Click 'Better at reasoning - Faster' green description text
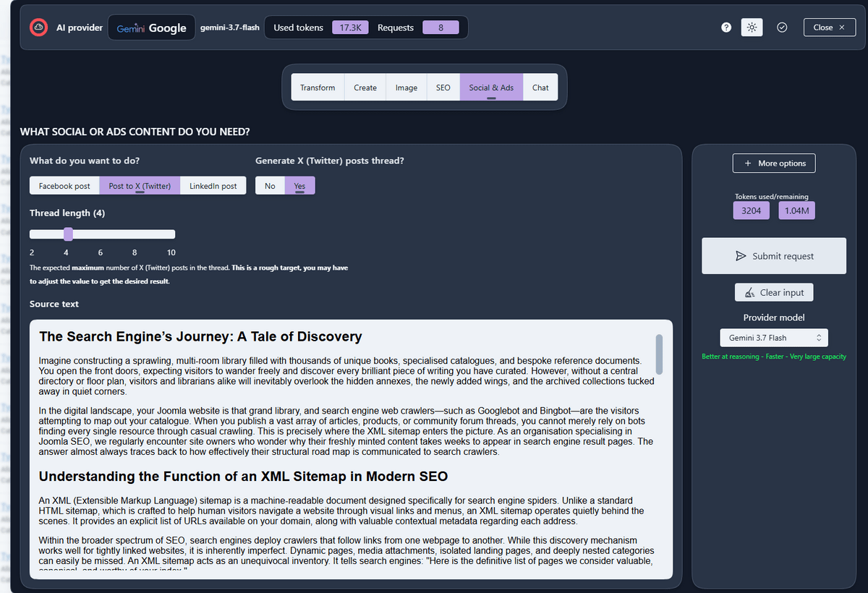This screenshot has width=868, height=593. (x=774, y=357)
